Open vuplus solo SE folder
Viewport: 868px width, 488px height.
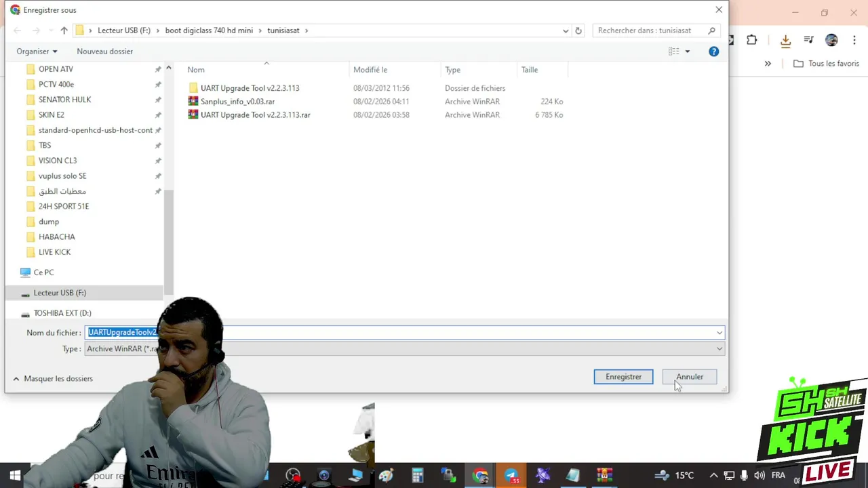[62, 176]
